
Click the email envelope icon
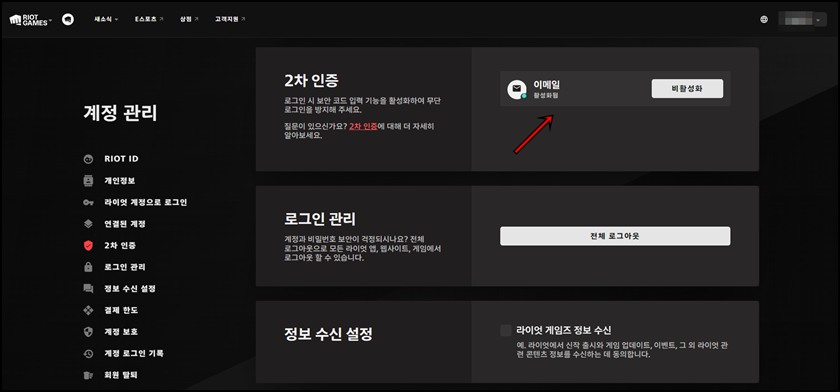516,89
